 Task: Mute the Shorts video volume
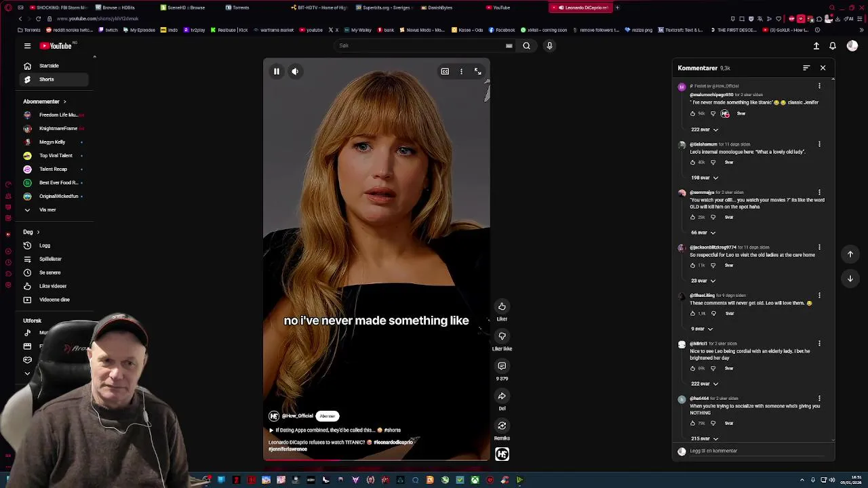(x=295, y=71)
